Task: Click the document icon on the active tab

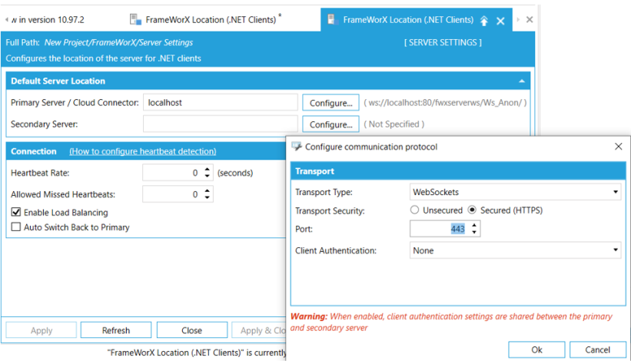Action: [331, 19]
